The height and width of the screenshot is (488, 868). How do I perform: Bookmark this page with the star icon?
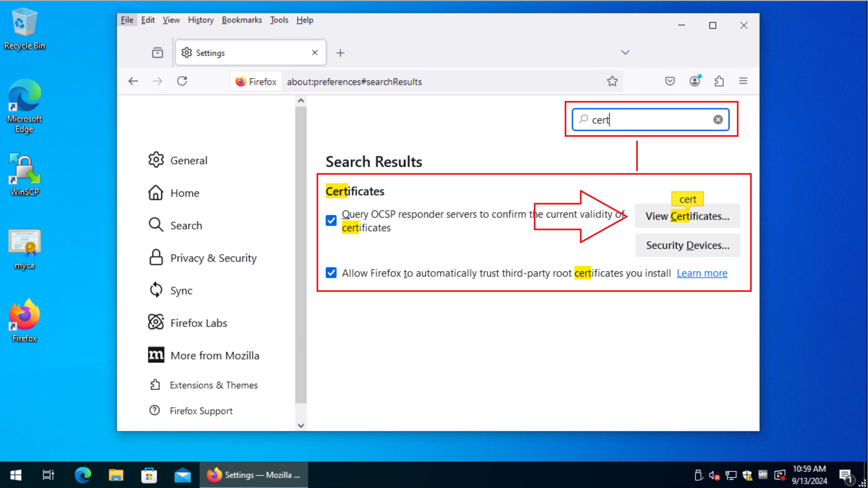click(x=612, y=81)
